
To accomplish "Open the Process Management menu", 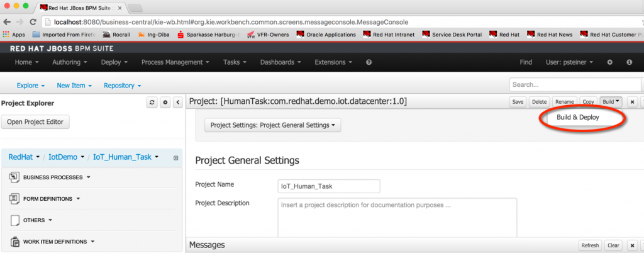I will coord(175,62).
